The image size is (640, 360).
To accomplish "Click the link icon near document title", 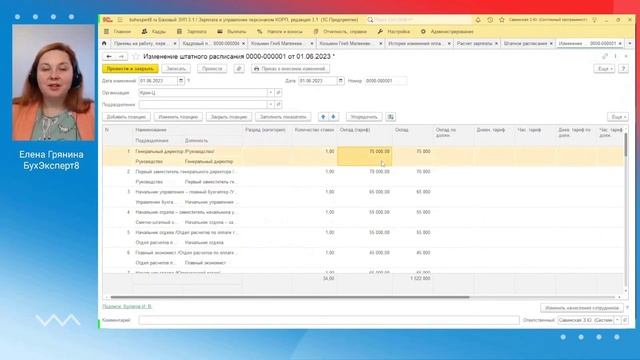I will pyautogui.click(x=605, y=56).
